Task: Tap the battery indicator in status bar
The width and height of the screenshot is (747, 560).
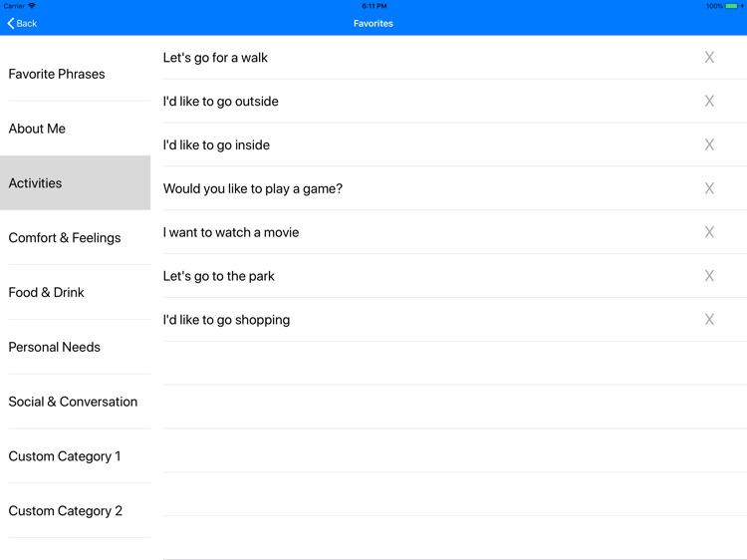Action: pyautogui.click(x=731, y=6)
